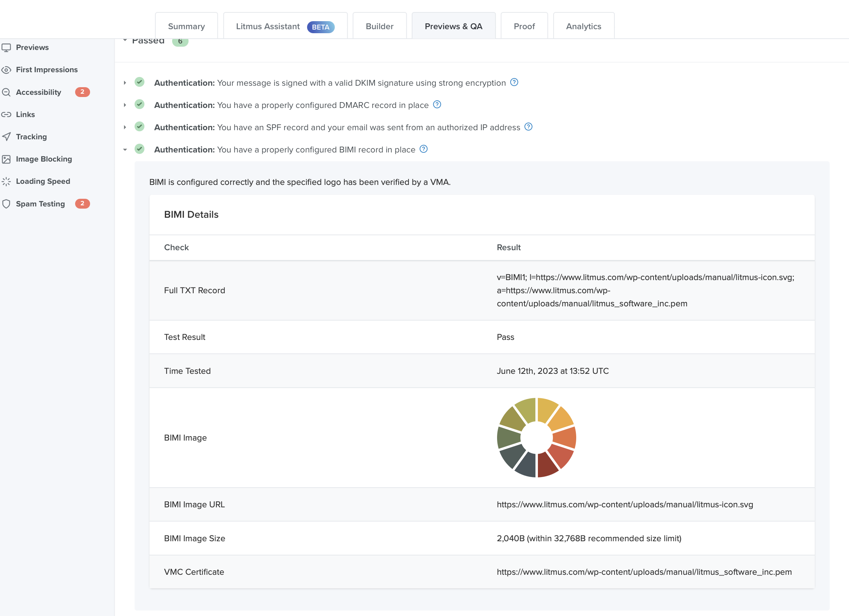Click the Spam Testing shield icon
Image resolution: width=849 pixels, height=616 pixels.
[6, 204]
